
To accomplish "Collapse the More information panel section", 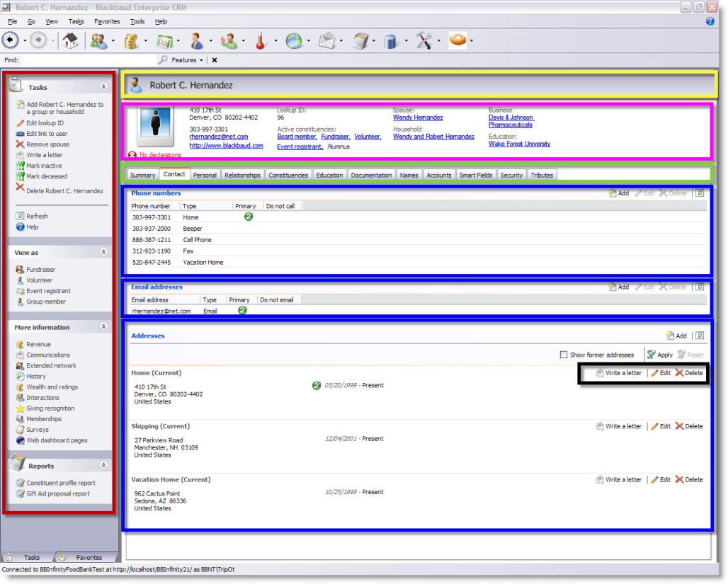I will (x=103, y=327).
